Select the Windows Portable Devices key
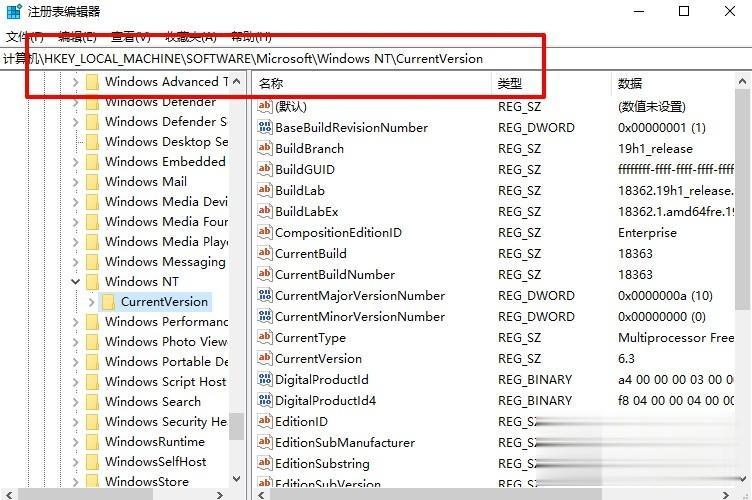This screenshot has width=752, height=500. [x=166, y=361]
